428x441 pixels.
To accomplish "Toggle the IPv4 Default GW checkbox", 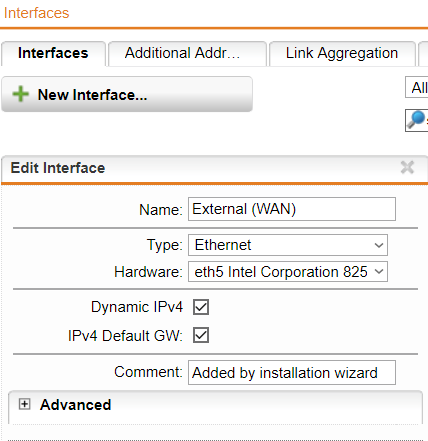I will (201, 335).
